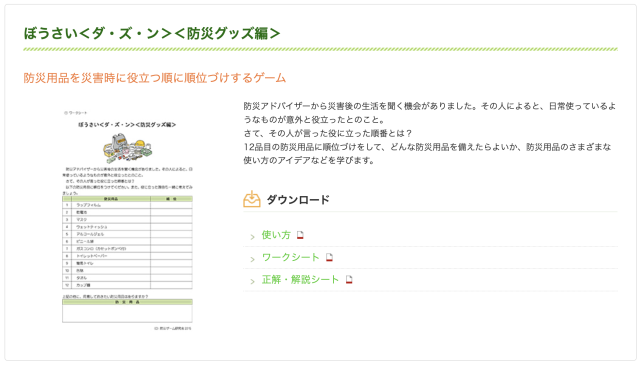The width and height of the screenshot is (640, 366).
Task: Open the 使い方 download link
Action: click(276, 235)
